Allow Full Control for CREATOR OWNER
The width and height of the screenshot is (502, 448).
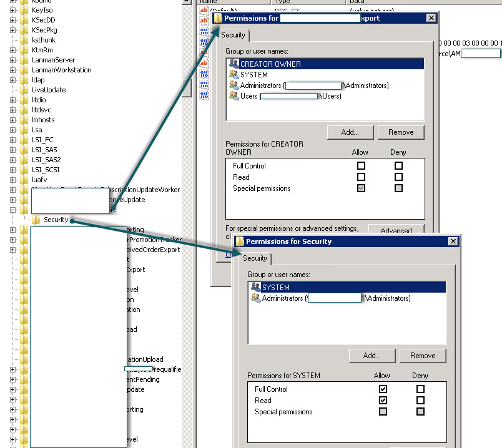coord(361,166)
